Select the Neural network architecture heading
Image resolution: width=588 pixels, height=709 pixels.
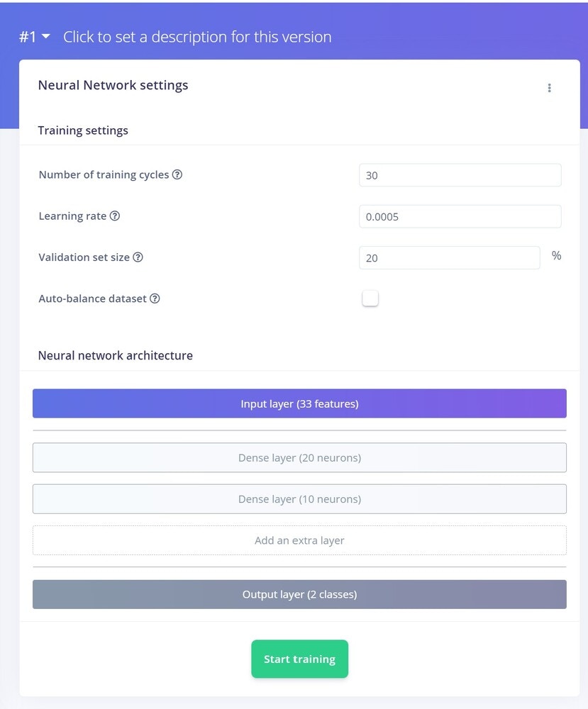pyautogui.click(x=116, y=355)
